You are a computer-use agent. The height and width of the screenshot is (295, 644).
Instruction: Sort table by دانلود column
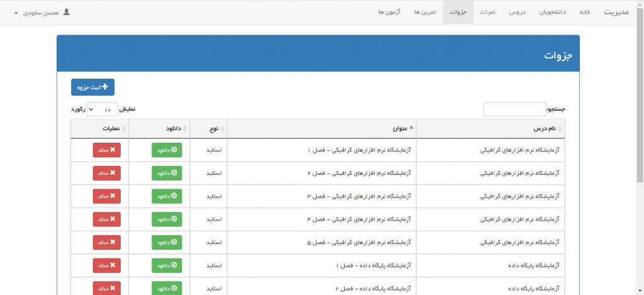pyautogui.click(x=159, y=129)
